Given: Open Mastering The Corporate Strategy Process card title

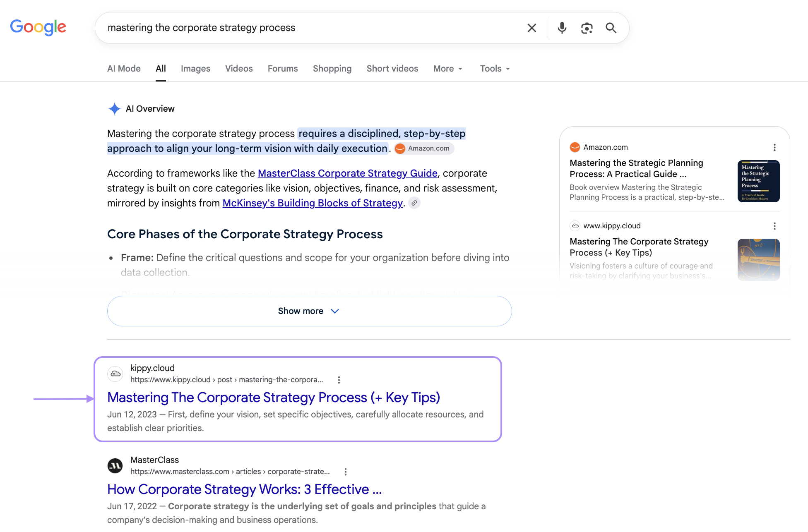Looking at the screenshot, I should (x=639, y=247).
